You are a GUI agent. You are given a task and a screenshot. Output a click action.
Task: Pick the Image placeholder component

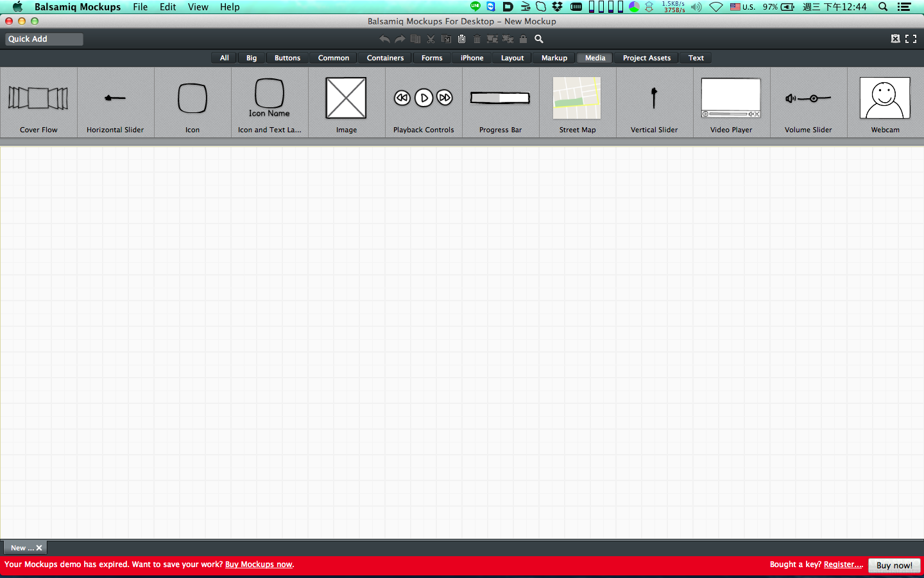coord(346,103)
